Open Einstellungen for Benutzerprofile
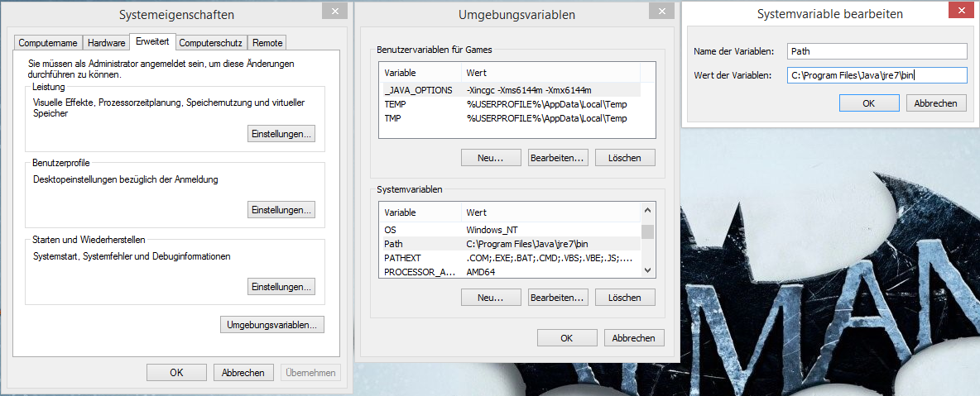 [x=281, y=210]
